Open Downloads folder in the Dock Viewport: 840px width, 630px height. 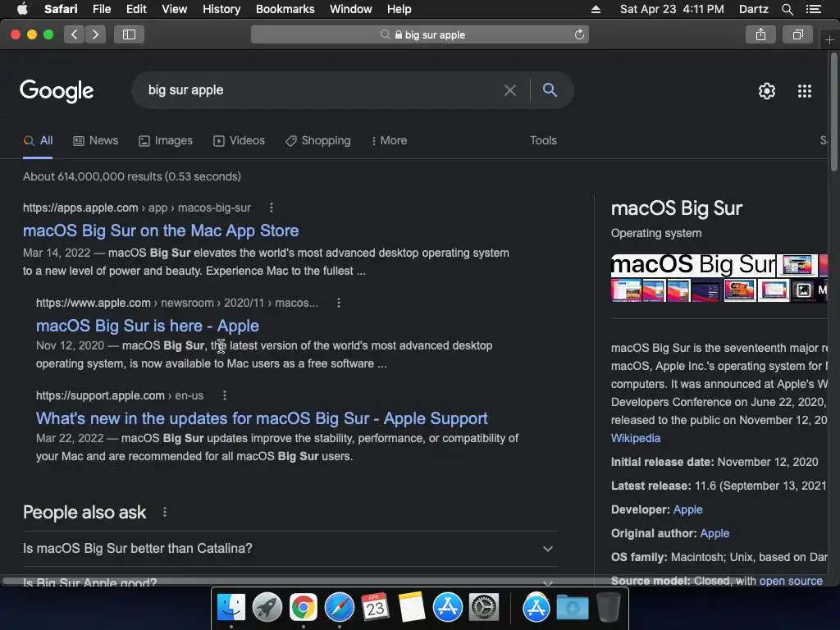click(572, 608)
